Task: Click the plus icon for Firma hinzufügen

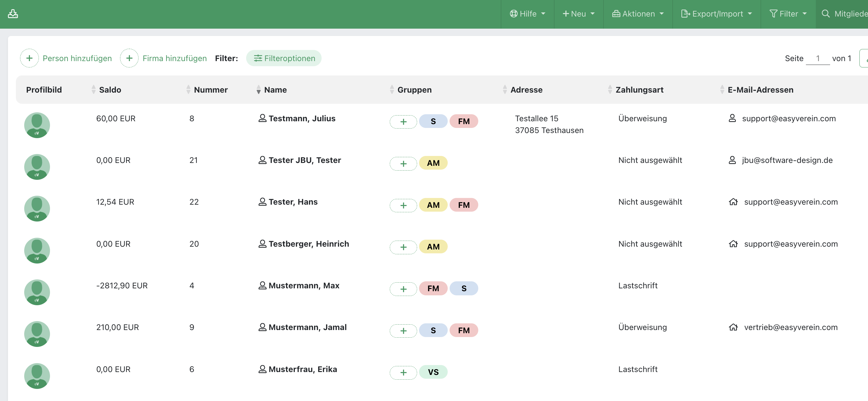Action: 129,58
